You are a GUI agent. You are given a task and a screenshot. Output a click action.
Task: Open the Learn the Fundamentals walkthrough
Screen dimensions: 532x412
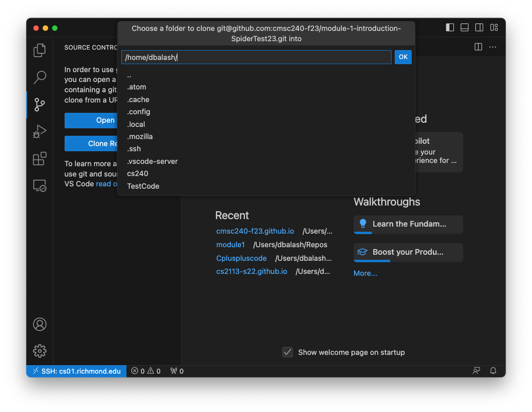pos(408,224)
